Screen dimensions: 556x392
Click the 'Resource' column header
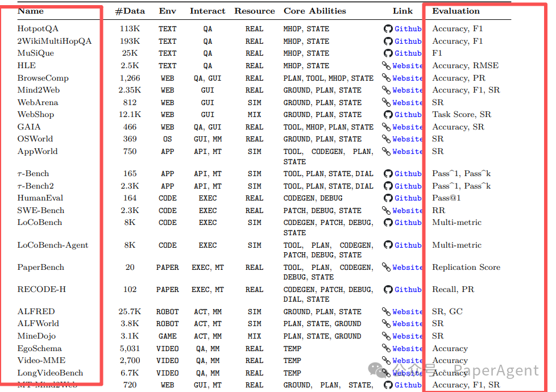[x=255, y=11]
